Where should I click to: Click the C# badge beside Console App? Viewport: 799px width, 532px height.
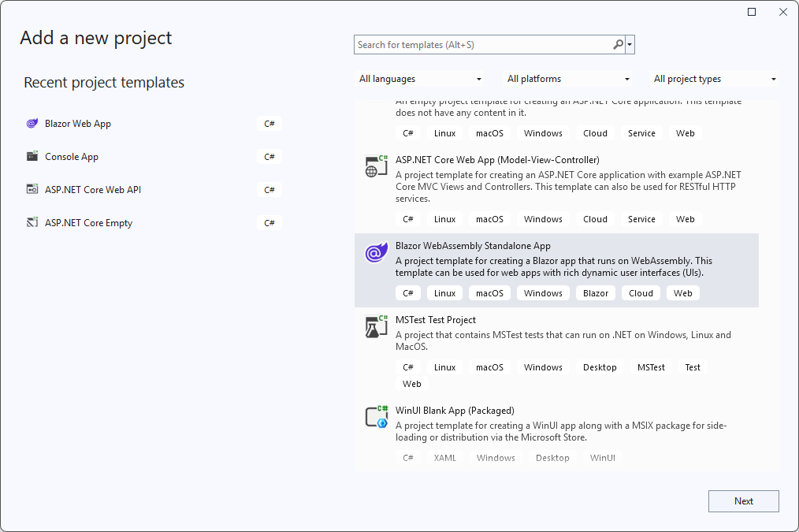pyautogui.click(x=269, y=156)
